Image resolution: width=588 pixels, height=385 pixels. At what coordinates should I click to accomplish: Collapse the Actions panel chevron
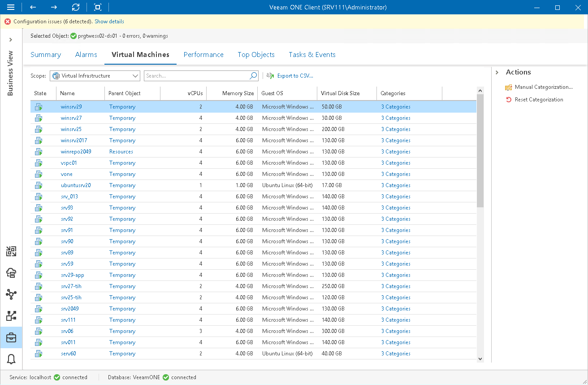click(x=497, y=72)
